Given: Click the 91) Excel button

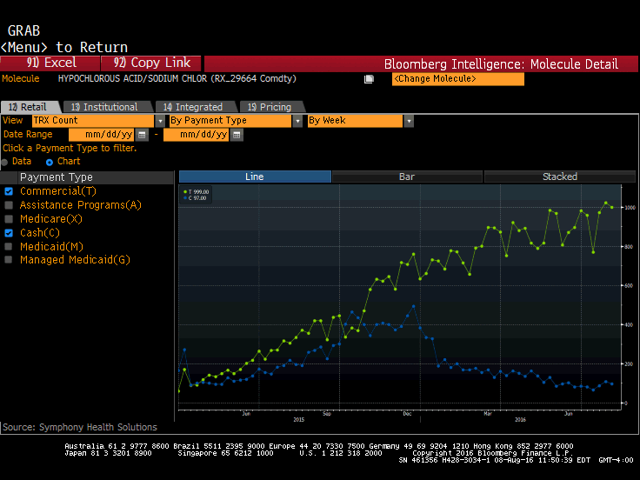Looking at the screenshot, I should coord(50,63).
